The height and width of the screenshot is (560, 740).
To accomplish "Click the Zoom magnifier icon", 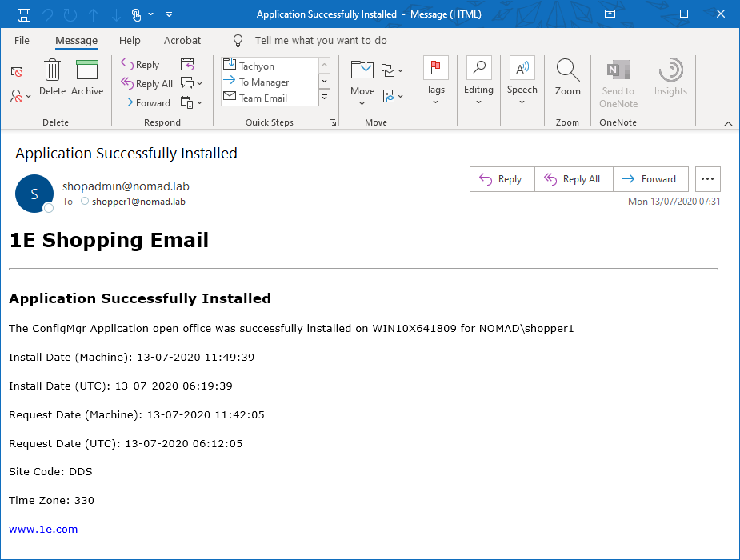I will click(568, 71).
